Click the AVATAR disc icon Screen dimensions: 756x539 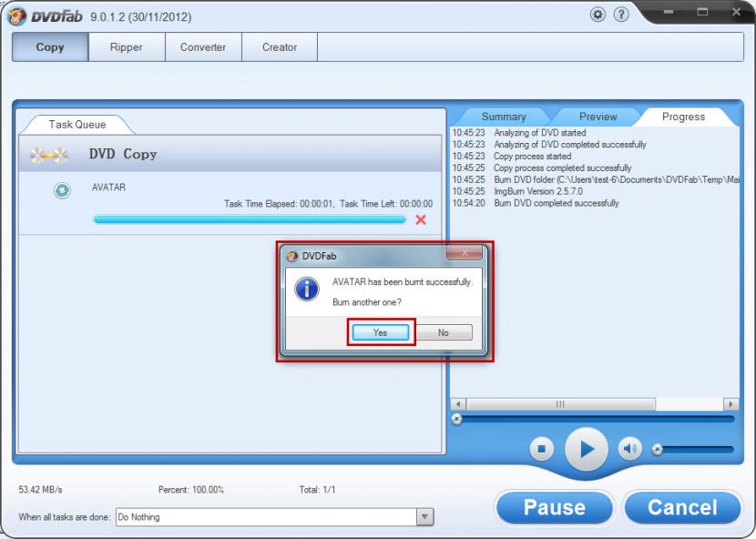point(62,190)
